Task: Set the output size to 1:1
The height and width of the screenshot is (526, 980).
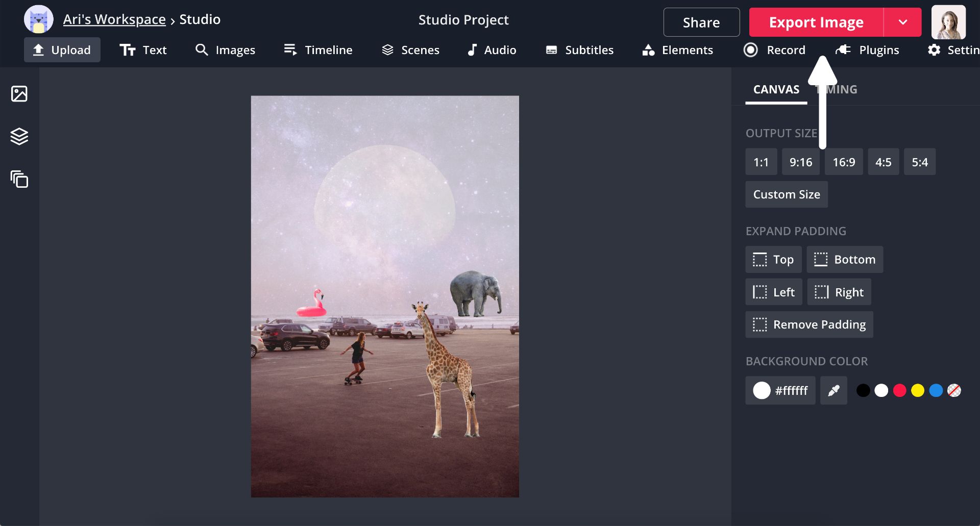Action: click(761, 162)
